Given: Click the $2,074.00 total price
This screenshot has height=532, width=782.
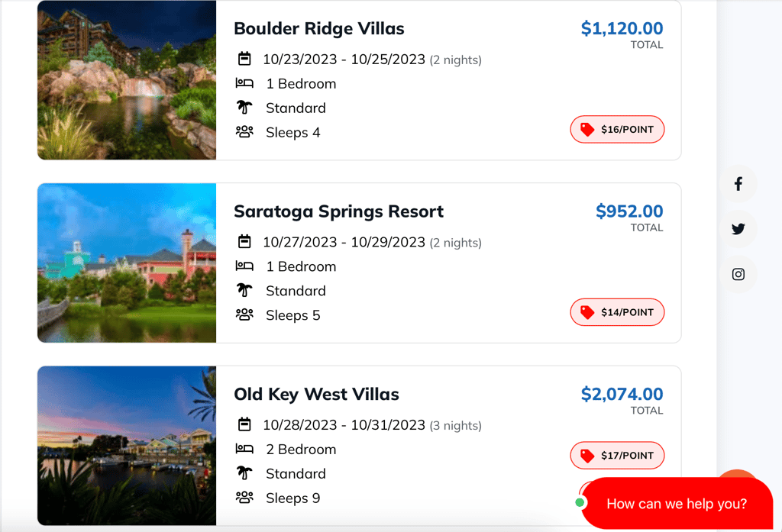Looking at the screenshot, I should [622, 395].
